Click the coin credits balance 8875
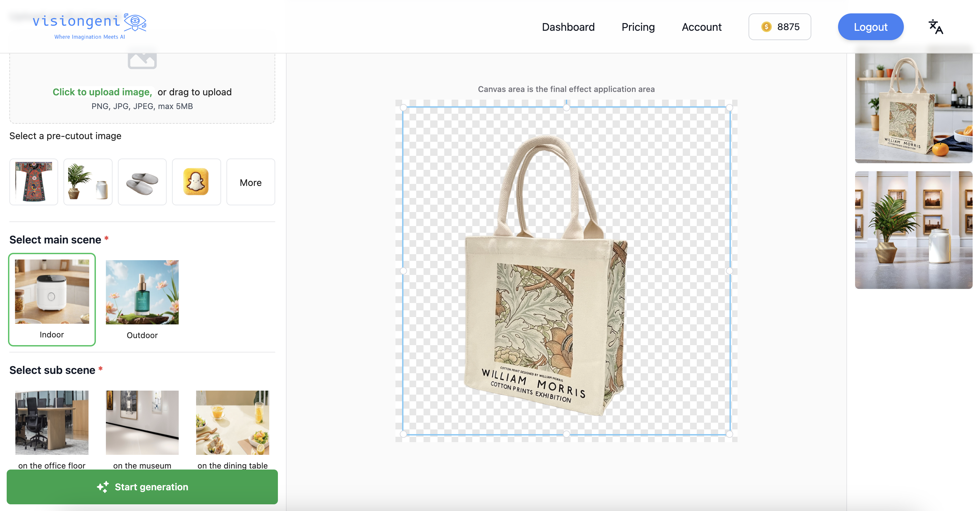Viewport: 980px width, 511px height. click(x=780, y=27)
